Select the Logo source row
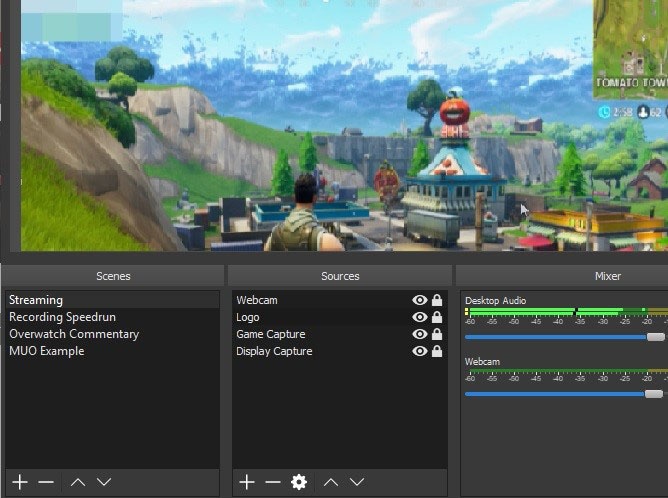 pos(340,317)
